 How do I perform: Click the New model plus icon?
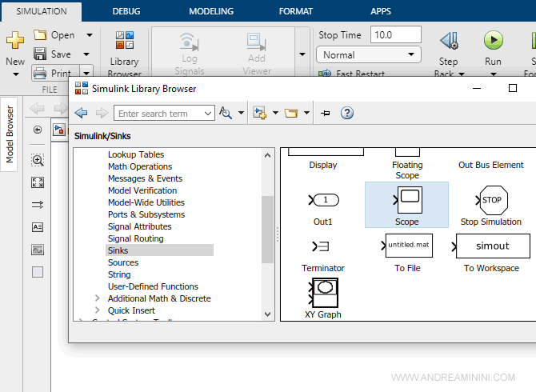15,40
